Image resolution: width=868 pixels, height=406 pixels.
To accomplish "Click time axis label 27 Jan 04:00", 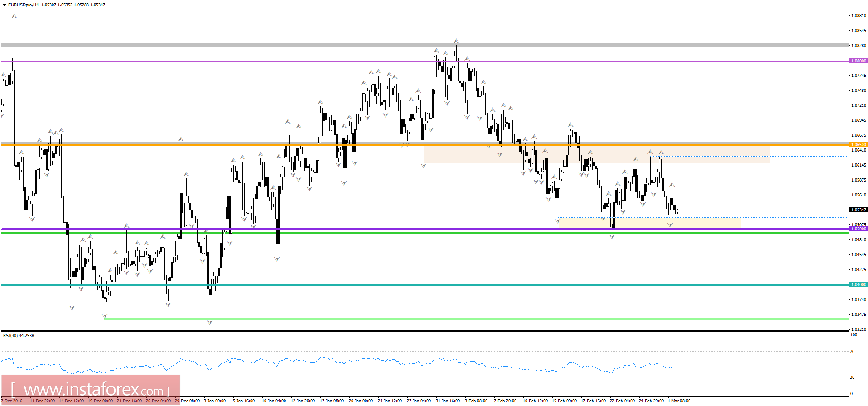I will (x=419, y=401).
